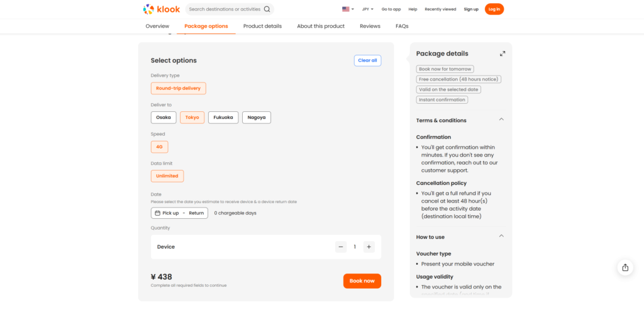Select Fukuoka as delivery city
This screenshot has width=644, height=312.
tap(223, 118)
